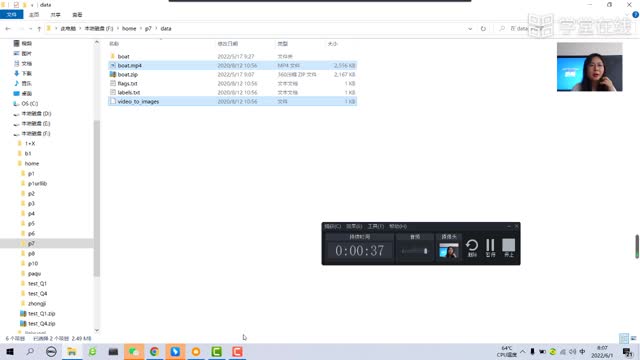Viewport: 640px width, 360px height.
Task: Open the volume control in tray
Action: (573, 351)
